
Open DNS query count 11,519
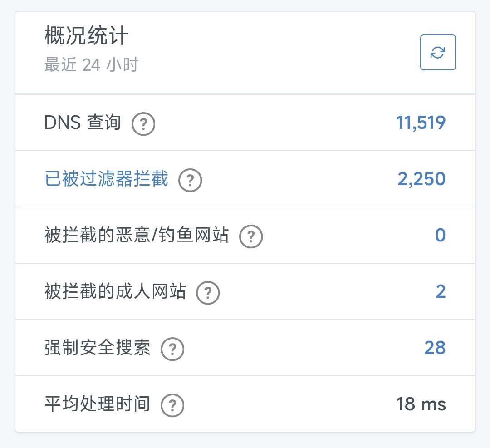[x=421, y=123]
